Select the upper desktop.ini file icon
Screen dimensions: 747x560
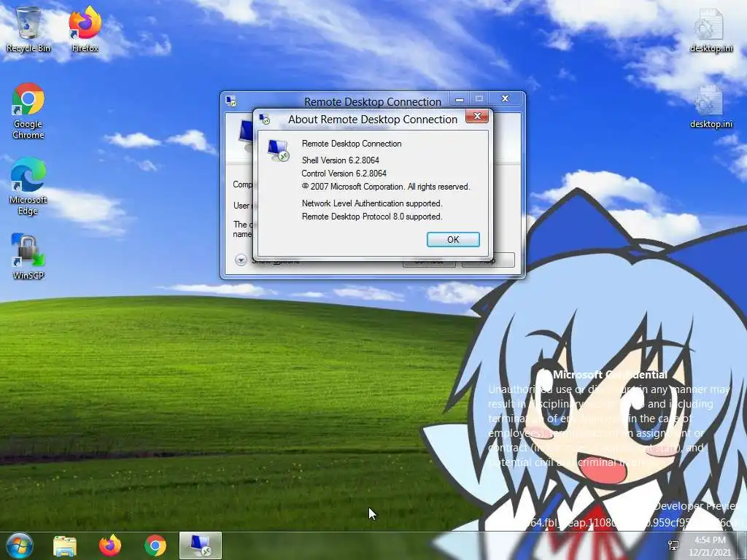711,31
